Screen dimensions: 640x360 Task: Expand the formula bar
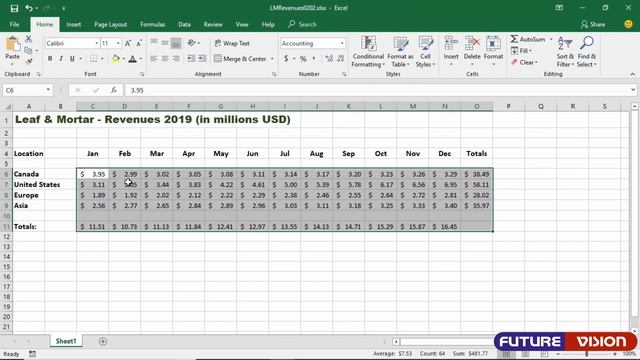coord(633,90)
